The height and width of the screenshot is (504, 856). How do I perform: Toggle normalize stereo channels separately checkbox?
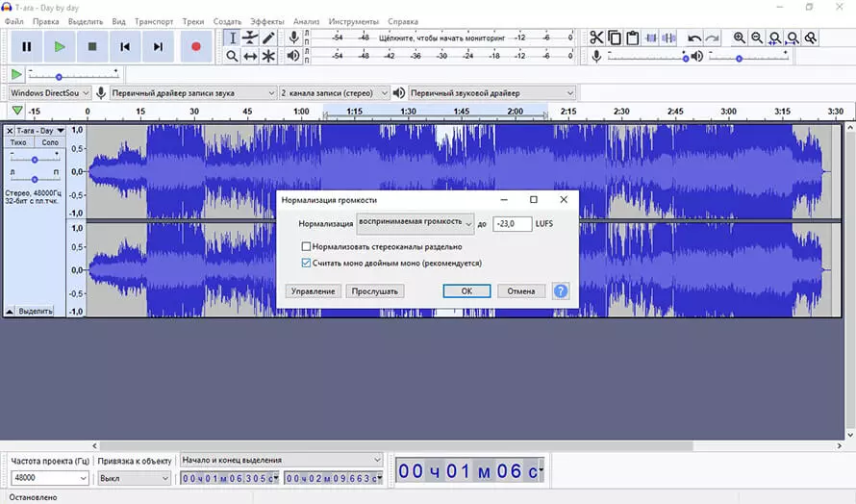click(x=306, y=247)
